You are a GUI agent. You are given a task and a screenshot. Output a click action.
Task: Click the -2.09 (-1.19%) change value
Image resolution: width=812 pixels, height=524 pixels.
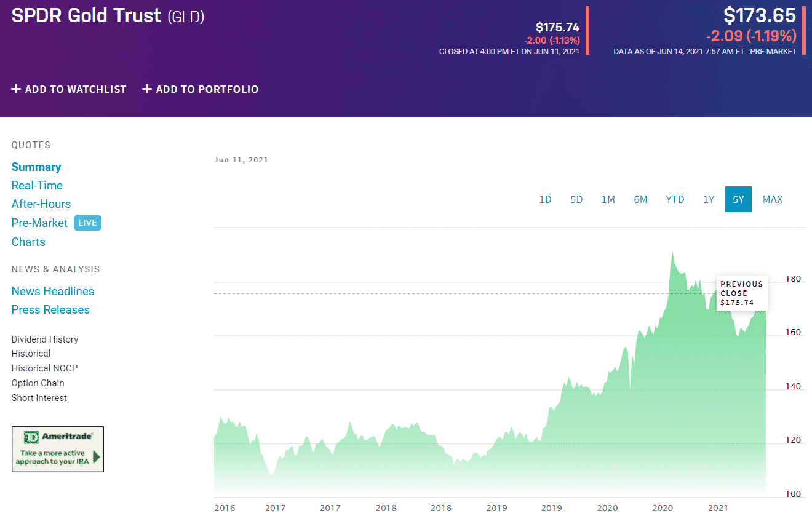coord(752,36)
